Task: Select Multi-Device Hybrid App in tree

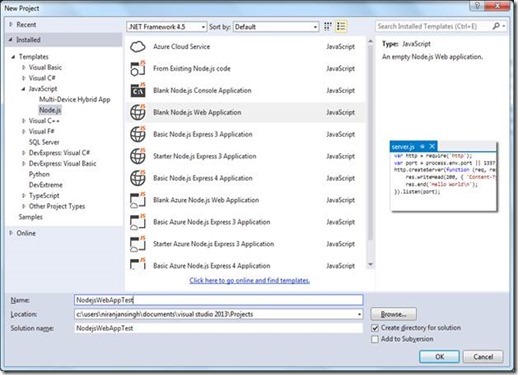Action: click(75, 99)
